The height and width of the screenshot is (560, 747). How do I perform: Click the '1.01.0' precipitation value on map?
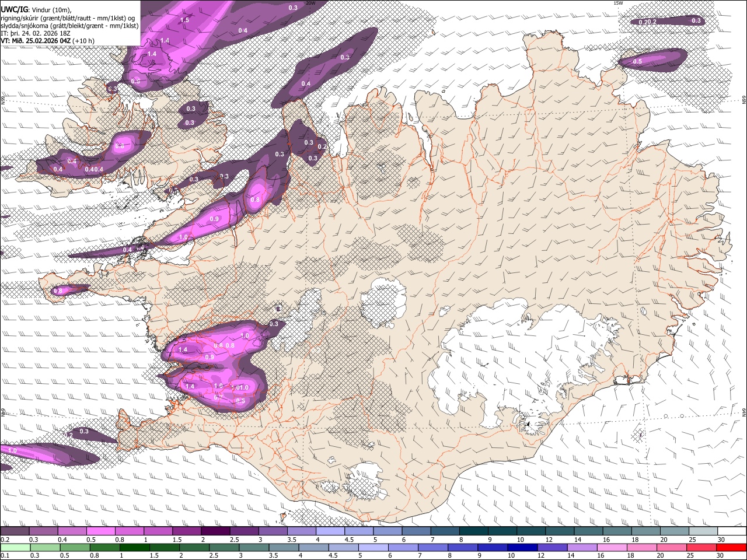[240, 387]
